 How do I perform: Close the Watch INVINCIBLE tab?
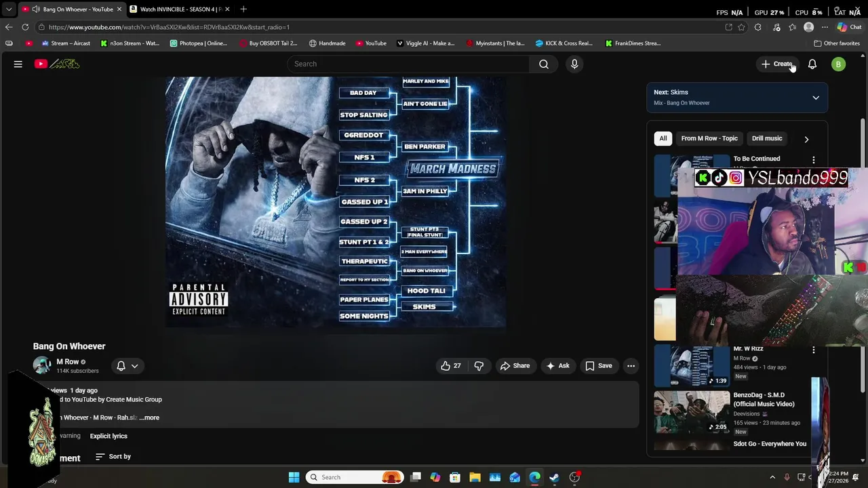(227, 9)
